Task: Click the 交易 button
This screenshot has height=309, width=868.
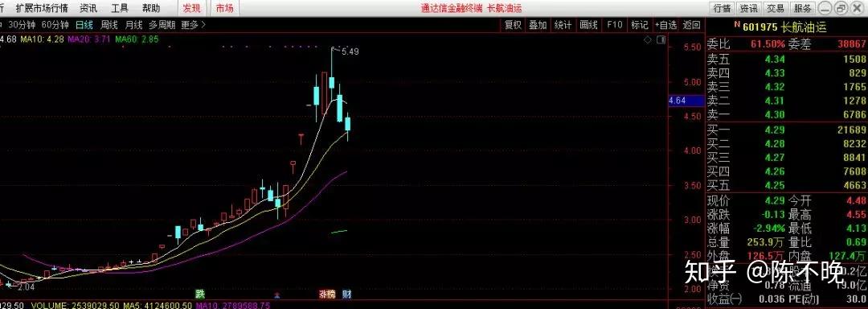Action: 776,8
